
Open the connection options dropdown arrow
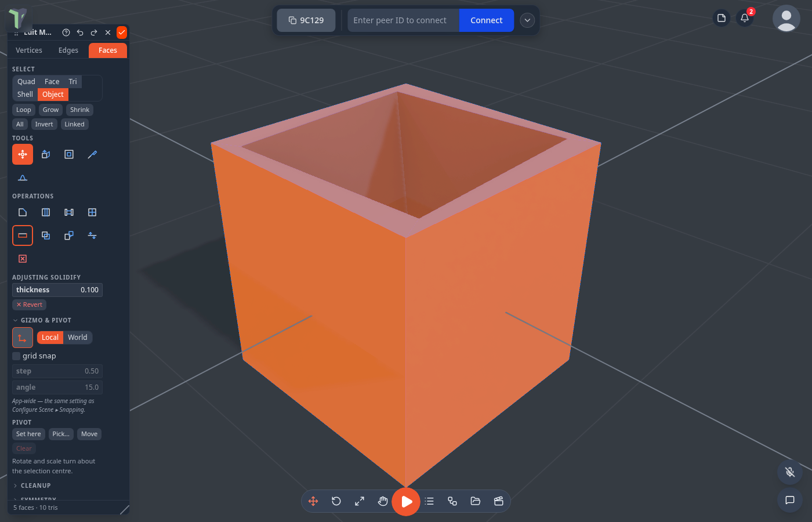point(527,20)
